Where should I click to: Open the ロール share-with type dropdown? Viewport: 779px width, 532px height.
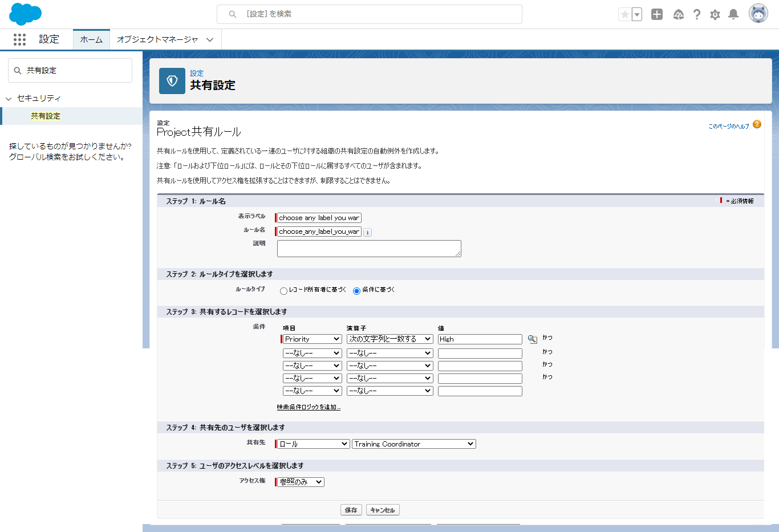pos(313,444)
